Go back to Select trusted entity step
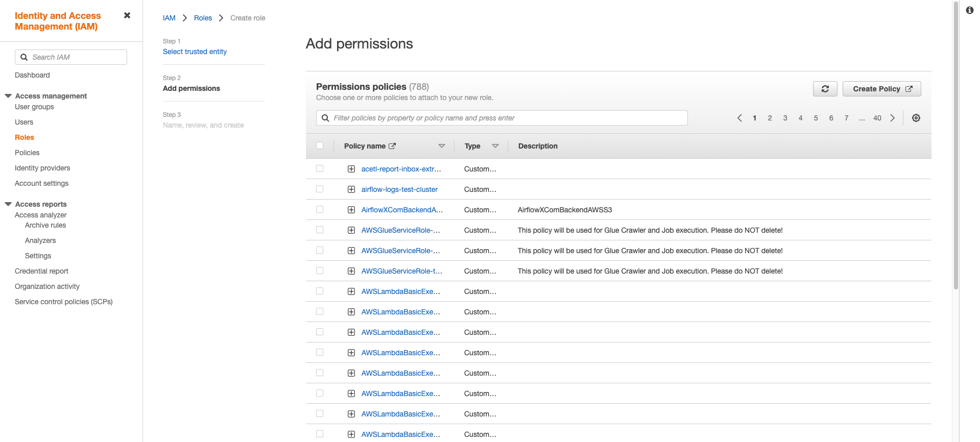Viewport: 980px width, 442px height. coord(195,52)
